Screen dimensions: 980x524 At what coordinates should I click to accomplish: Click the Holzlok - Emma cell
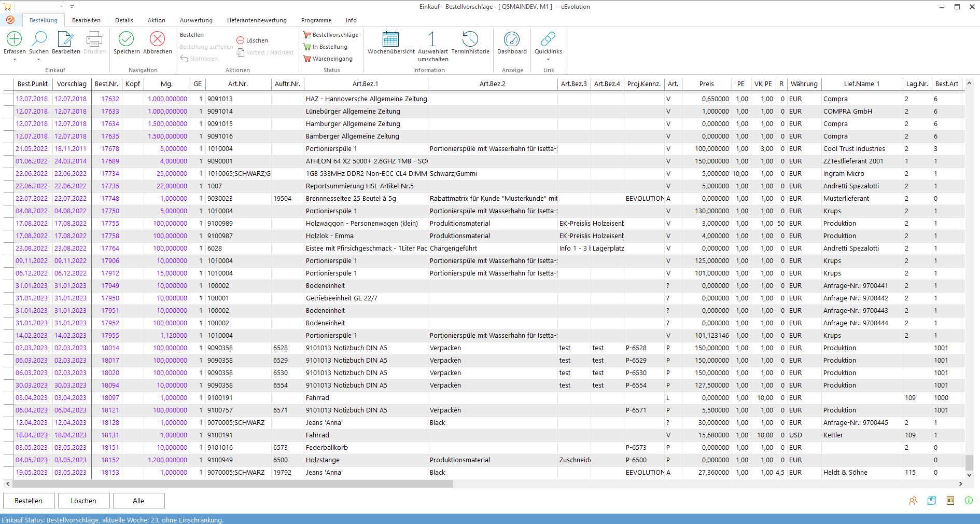(x=366, y=236)
